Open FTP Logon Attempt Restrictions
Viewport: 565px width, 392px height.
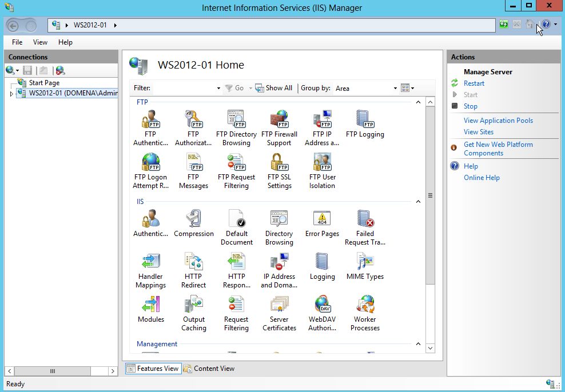150,171
